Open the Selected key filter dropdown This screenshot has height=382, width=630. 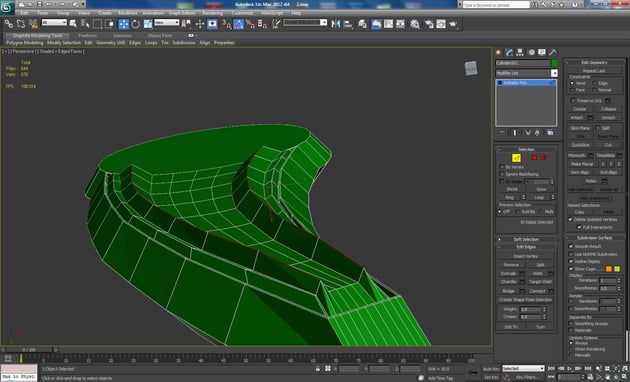[523, 368]
